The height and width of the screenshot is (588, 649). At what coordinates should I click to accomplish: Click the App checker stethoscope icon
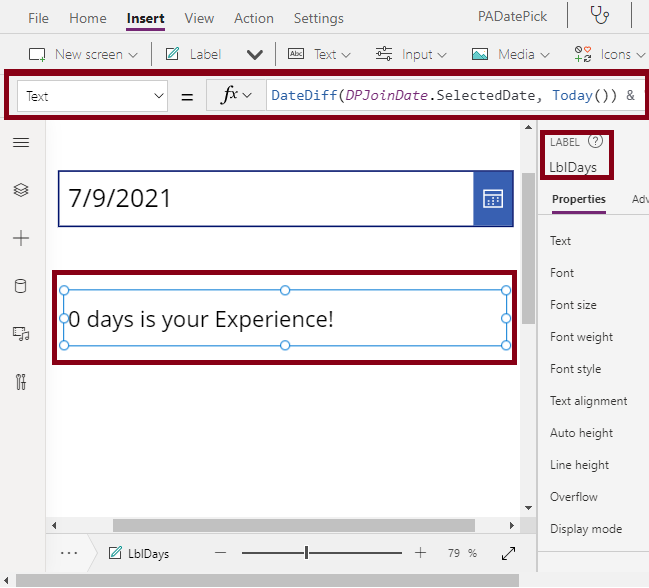(x=599, y=16)
